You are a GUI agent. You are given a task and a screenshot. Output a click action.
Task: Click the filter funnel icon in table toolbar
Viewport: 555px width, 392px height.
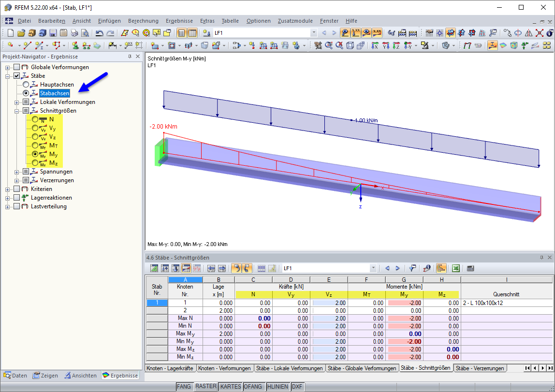pyautogui.click(x=412, y=269)
